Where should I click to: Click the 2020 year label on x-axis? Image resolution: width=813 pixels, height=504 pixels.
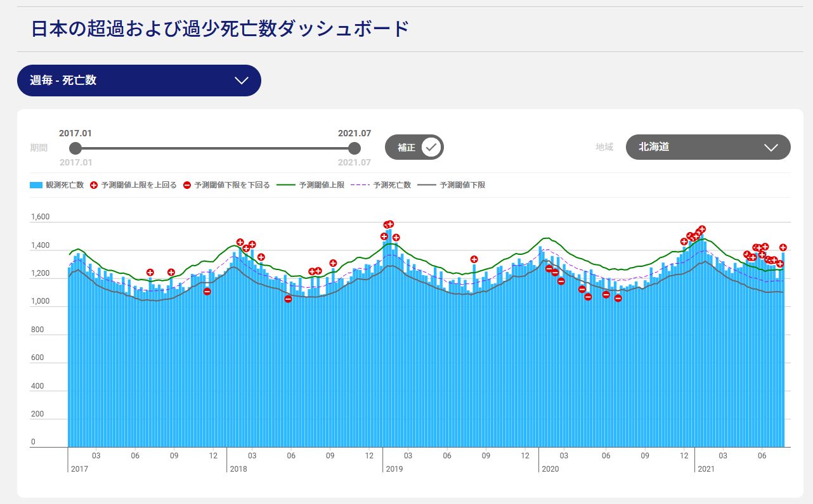(x=550, y=469)
